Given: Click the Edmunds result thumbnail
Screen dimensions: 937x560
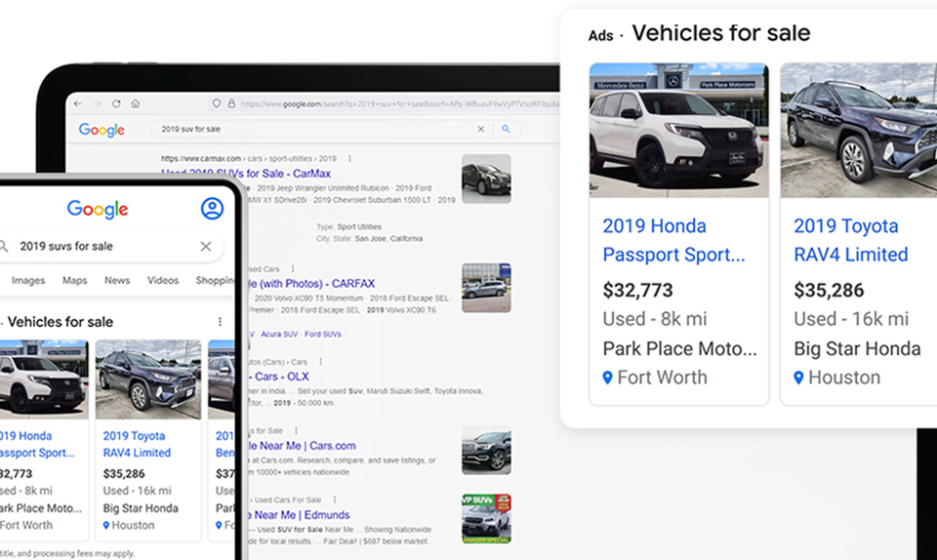Looking at the screenshot, I should point(486,519).
